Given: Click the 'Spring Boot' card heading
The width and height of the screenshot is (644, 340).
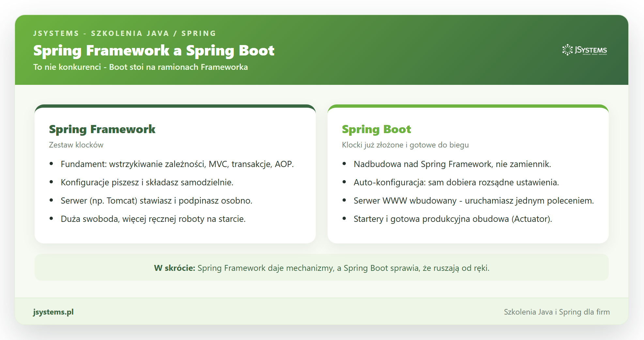Looking at the screenshot, I should [376, 129].
